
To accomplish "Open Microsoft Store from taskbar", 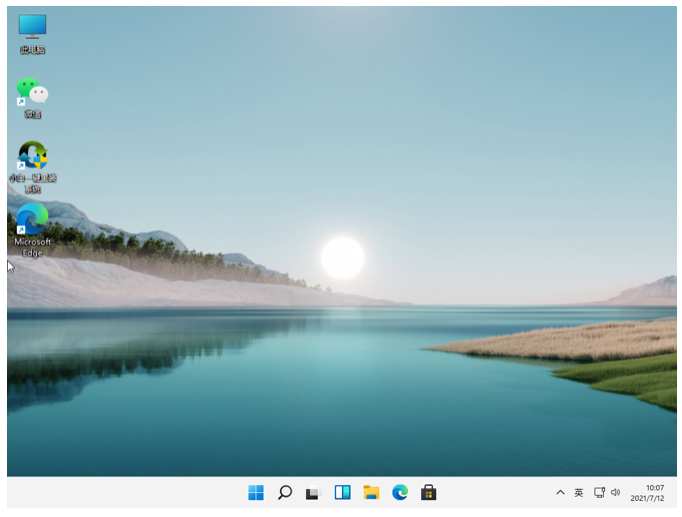I will click(428, 493).
